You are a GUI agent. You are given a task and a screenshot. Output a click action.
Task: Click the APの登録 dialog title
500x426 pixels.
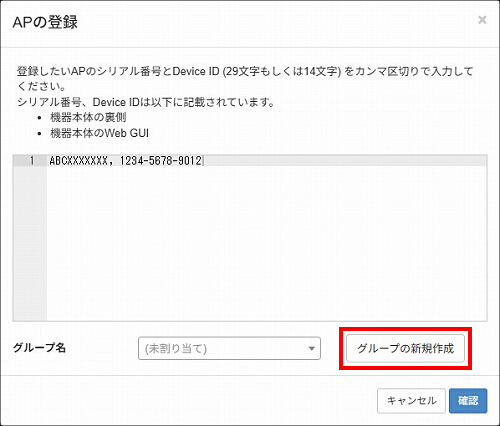pyautogui.click(x=45, y=22)
